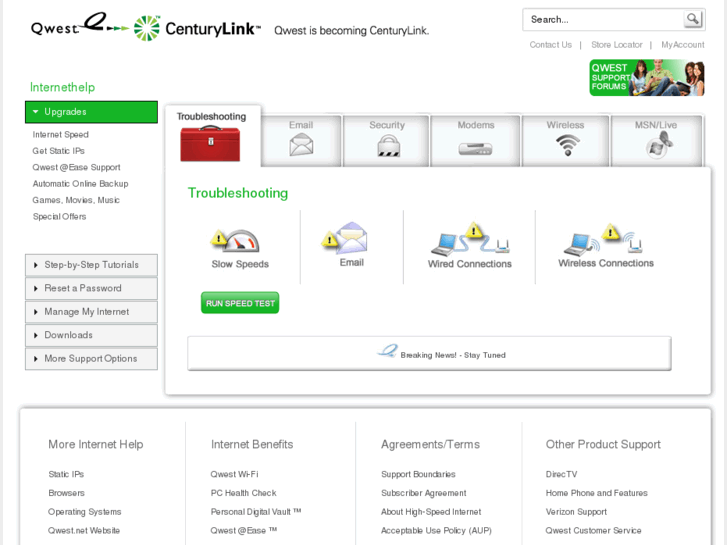Click the Qwest Q icon in Breaking News
The image size is (727, 545).
click(x=387, y=351)
